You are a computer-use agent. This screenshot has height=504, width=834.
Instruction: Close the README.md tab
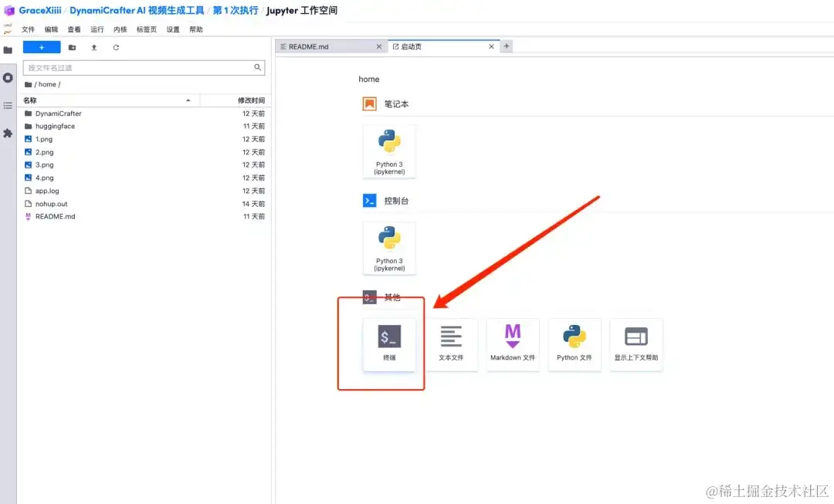click(x=379, y=47)
